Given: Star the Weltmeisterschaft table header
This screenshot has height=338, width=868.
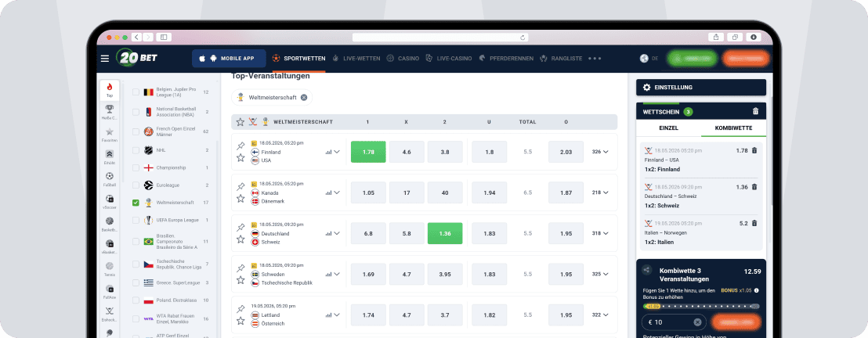Looking at the screenshot, I should [x=241, y=122].
